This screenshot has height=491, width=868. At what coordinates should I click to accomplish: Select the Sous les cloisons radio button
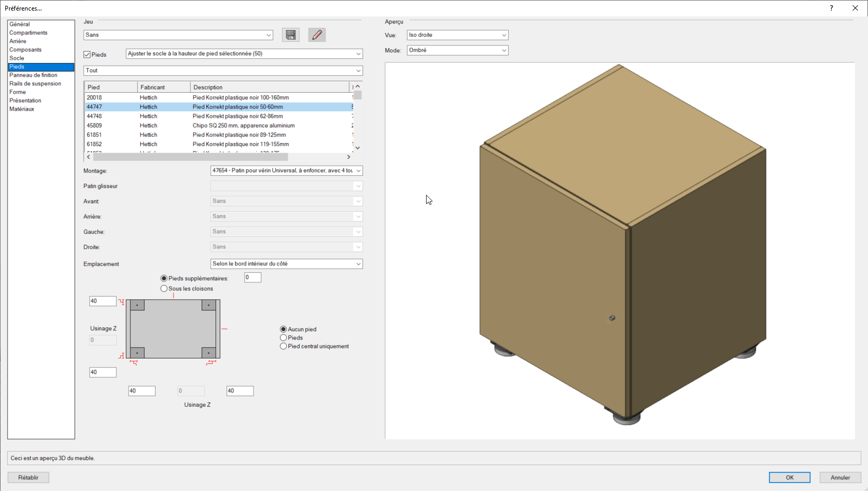click(x=164, y=289)
